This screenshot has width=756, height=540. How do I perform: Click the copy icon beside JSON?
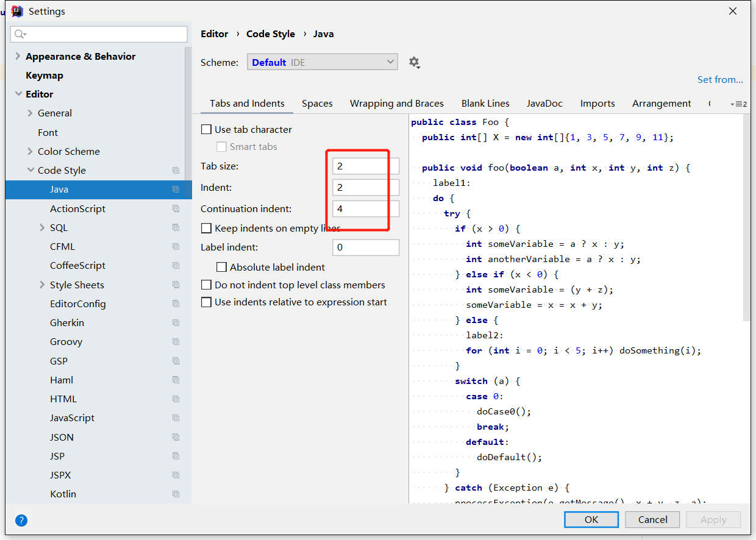[176, 437]
